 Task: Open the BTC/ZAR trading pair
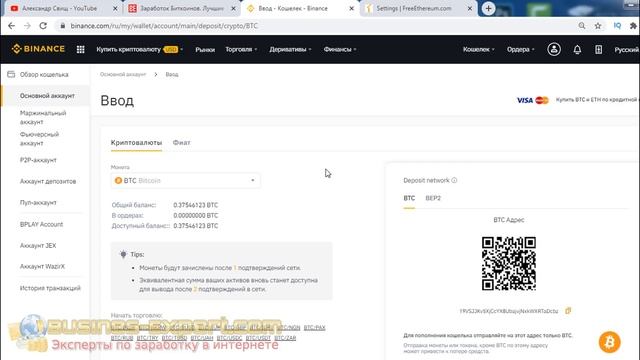(x=285, y=338)
